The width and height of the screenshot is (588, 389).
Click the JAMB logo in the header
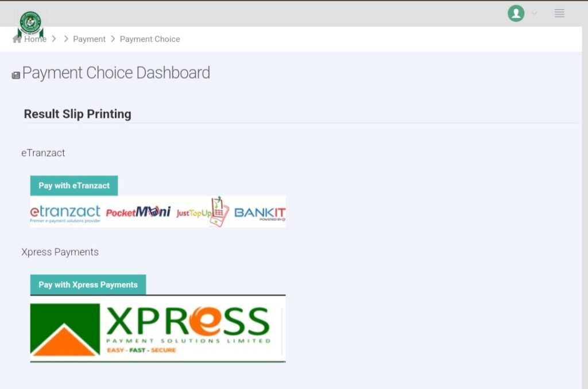pos(30,24)
